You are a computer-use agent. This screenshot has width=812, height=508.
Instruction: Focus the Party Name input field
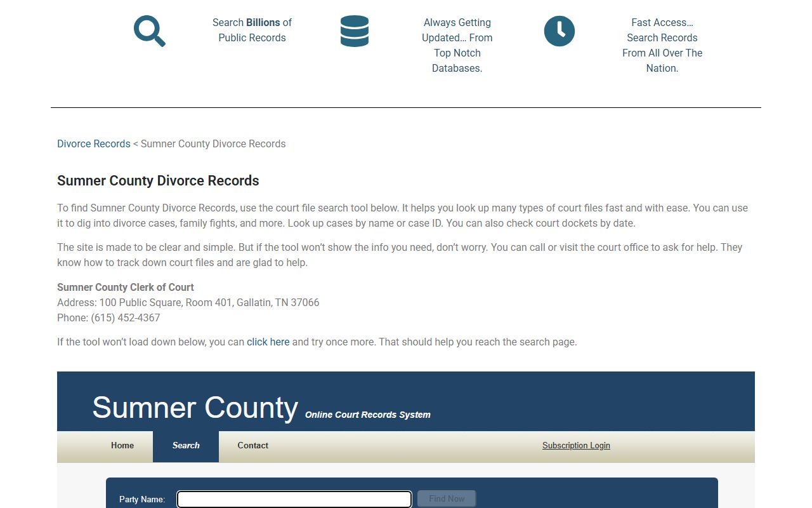point(294,499)
